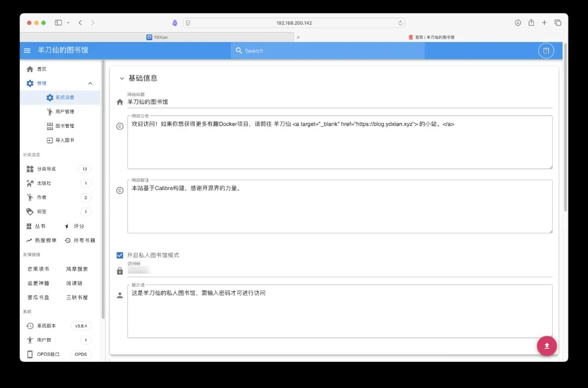
Task: Click the 网站标题 input field
Action: pos(338,102)
